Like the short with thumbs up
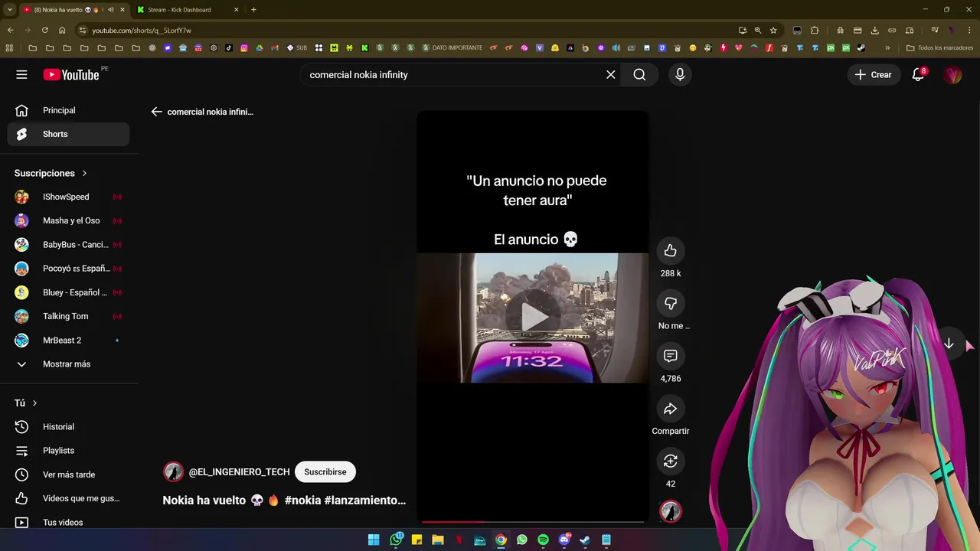Screen dimensions: 980x551 click(x=671, y=250)
